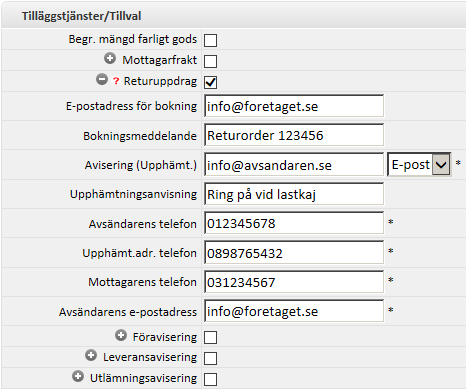This screenshot has height=390, width=466.
Task: Tick the Föravisering checkbox
Action: pyautogui.click(x=210, y=337)
